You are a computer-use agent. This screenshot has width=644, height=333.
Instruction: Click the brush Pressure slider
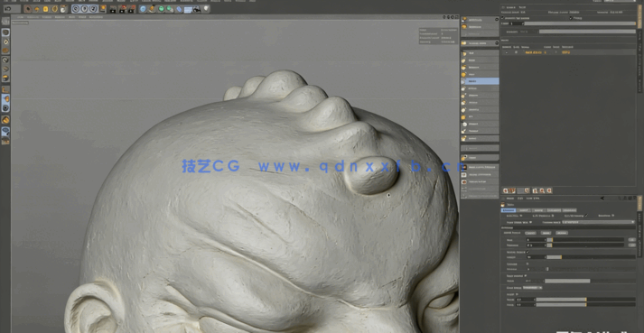(x=585, y=245)
